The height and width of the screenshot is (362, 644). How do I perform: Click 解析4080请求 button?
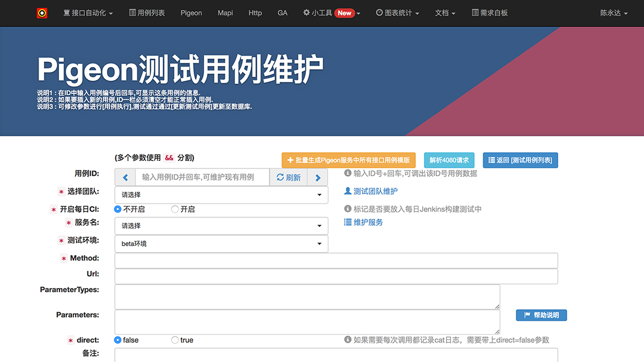point(449,160)
